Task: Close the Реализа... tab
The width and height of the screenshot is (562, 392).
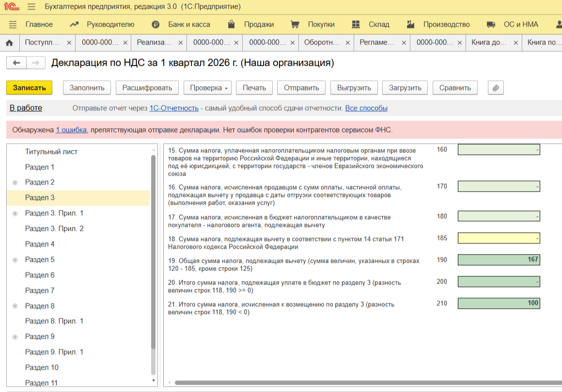Action: [x=181, y=43]
